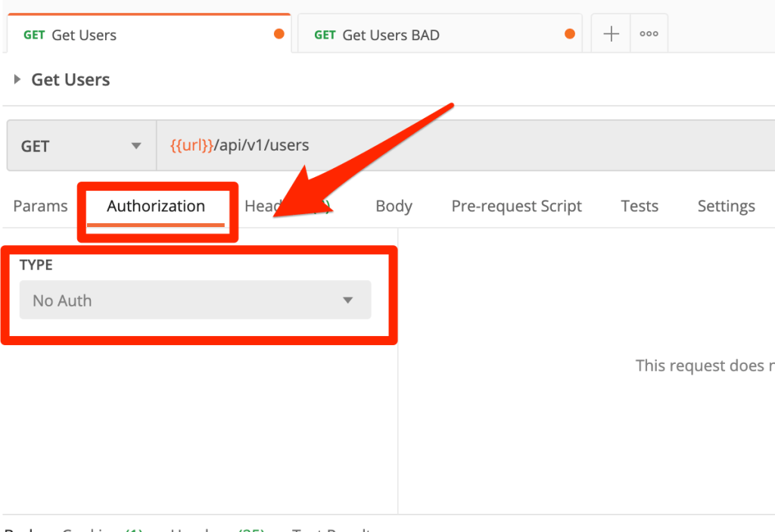Click the orange unsaved dot on Get Users tab
Screen dimensions: 775x532
click(x=279, y=34)
